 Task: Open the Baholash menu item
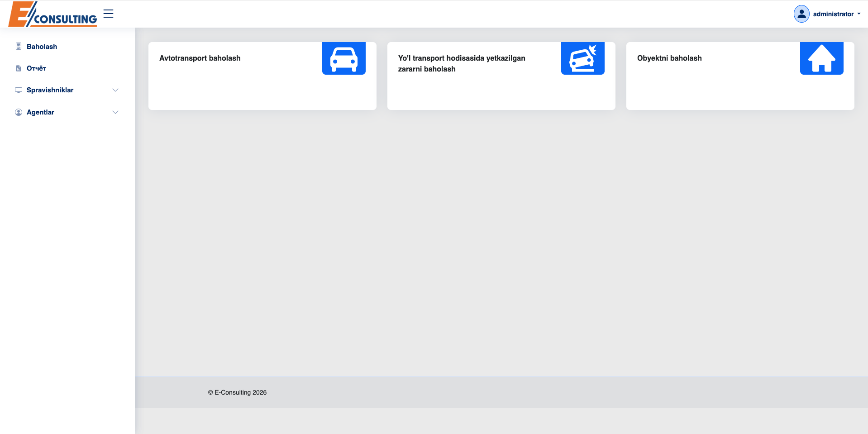[42, 47]
